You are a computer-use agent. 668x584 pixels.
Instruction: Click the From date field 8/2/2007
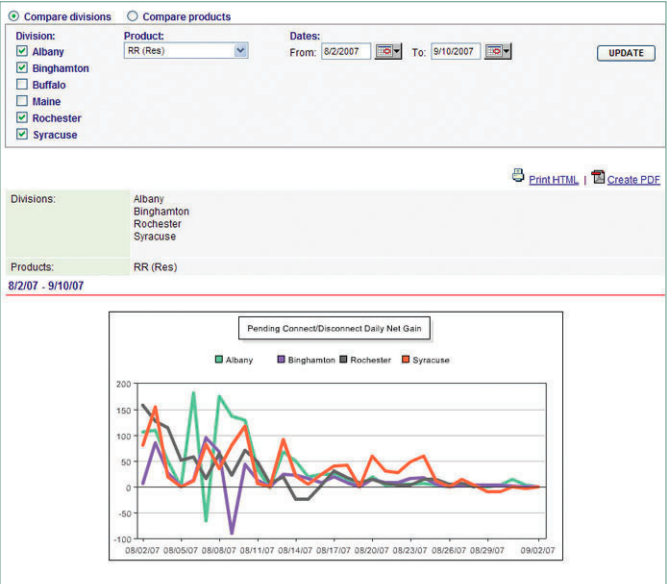[346, 52]
